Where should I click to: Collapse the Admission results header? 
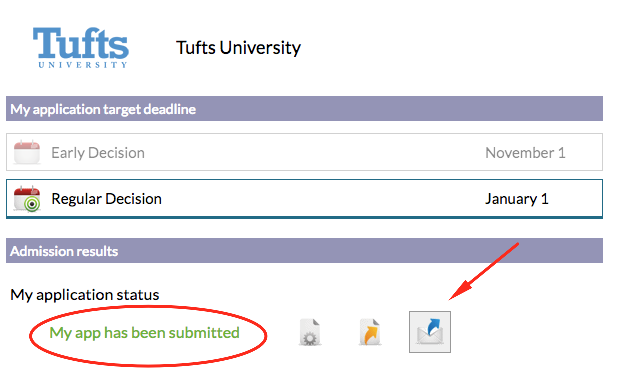pyautogui.click(x=304, y=251)
